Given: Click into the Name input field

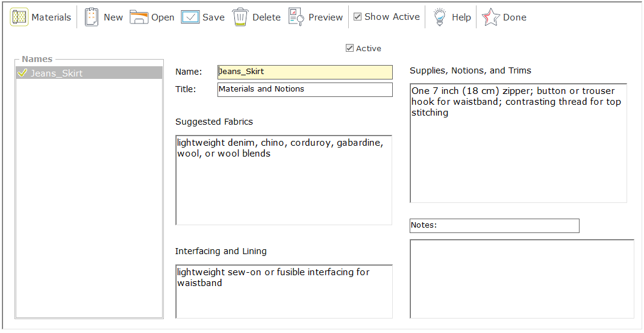Looking at the screenshot, I should pos(305,72).
